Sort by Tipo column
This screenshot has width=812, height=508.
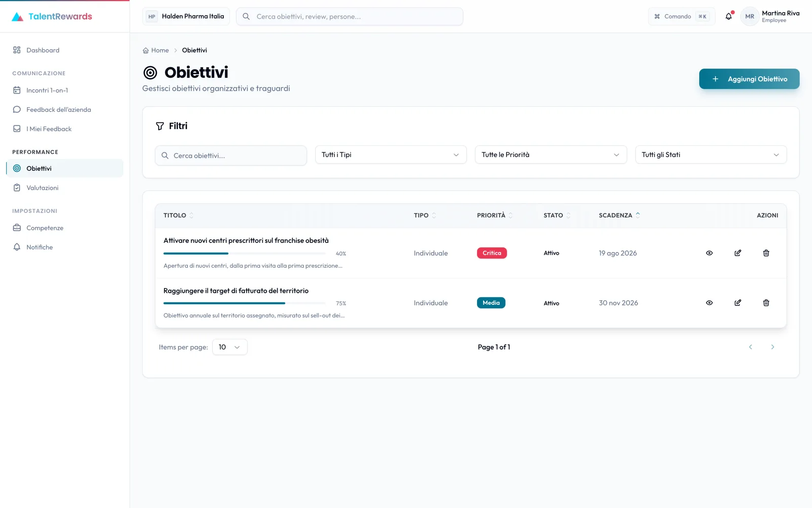click(425, 215)
